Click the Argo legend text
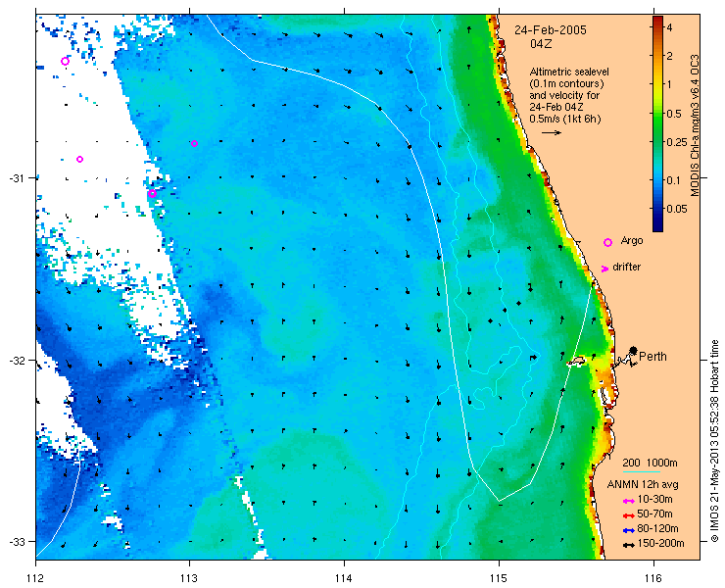Screen dimensions: 725x588 (632, 241)
